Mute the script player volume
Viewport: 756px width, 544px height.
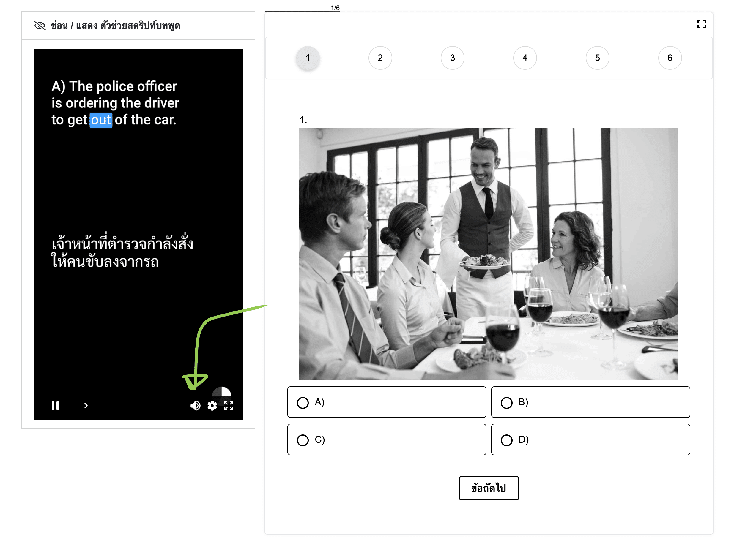[195, 405]
